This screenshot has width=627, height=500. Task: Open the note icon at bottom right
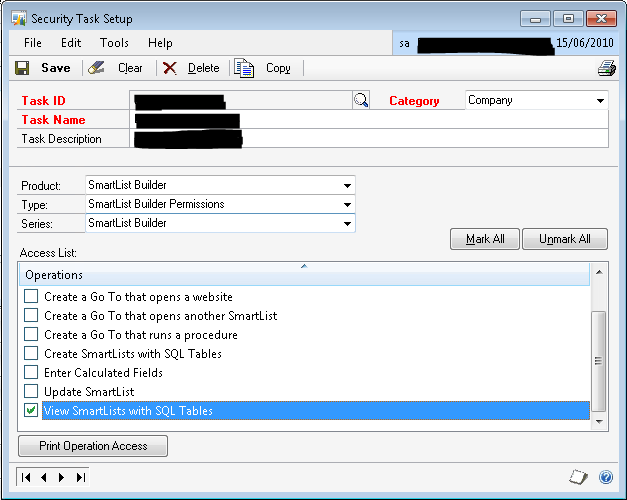pos(577,478)
